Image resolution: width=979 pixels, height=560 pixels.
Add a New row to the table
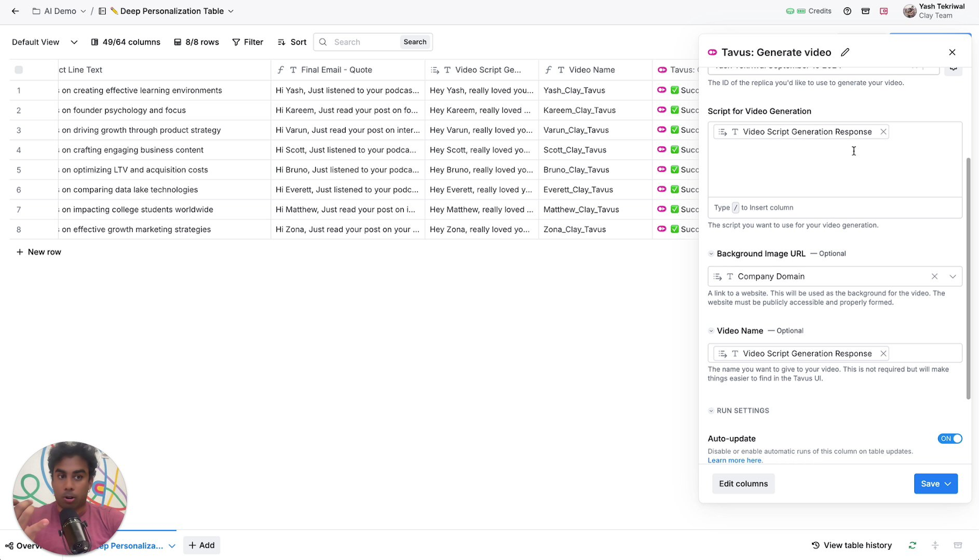[x=39, y=252]
